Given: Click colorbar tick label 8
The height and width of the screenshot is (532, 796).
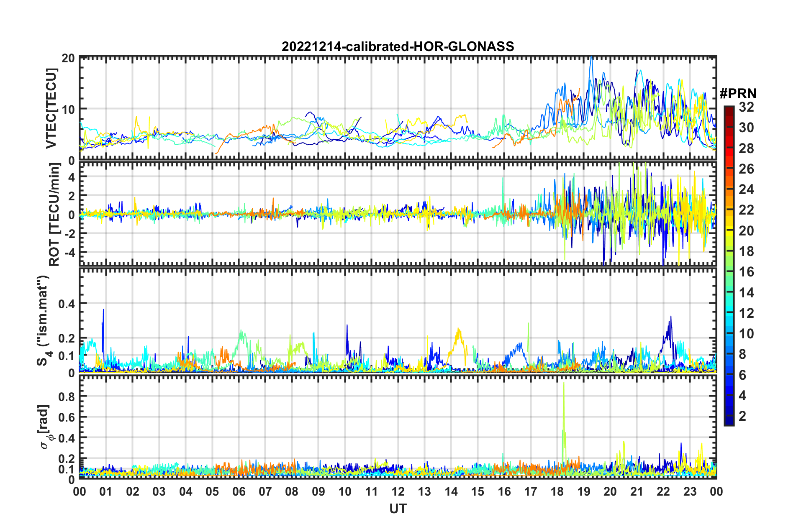Looking at the screenshot, I should [742, 354].
